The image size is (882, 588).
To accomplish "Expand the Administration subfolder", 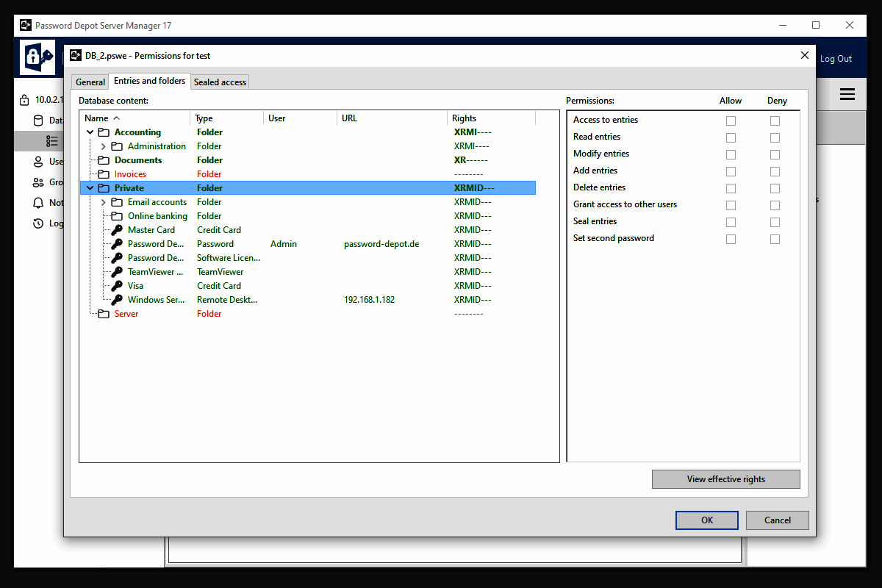I will click(104, 146).
